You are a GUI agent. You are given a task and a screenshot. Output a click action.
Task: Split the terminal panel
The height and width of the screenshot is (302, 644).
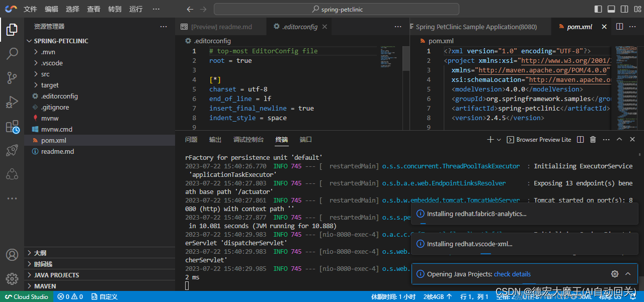(x=580, y=139)
